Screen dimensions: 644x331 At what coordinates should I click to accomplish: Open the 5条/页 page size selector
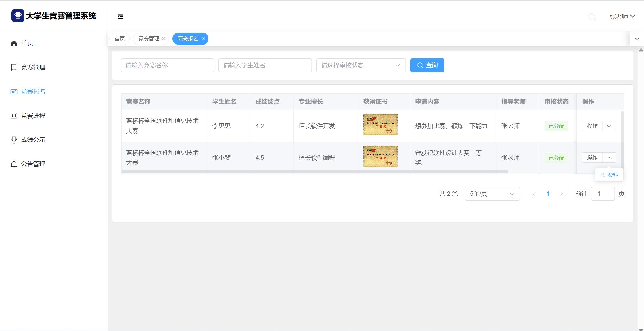[492, 194]
